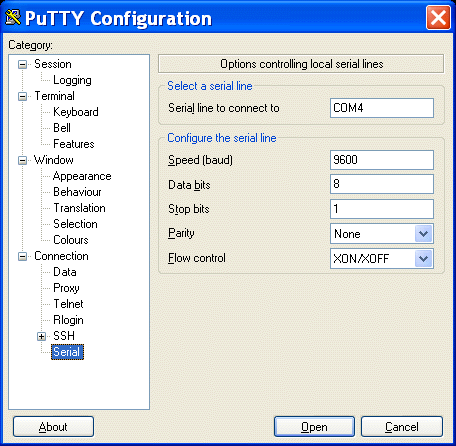Click the 'Serial line to connect to' label
456x446 pixels.
tap(224, 108)
